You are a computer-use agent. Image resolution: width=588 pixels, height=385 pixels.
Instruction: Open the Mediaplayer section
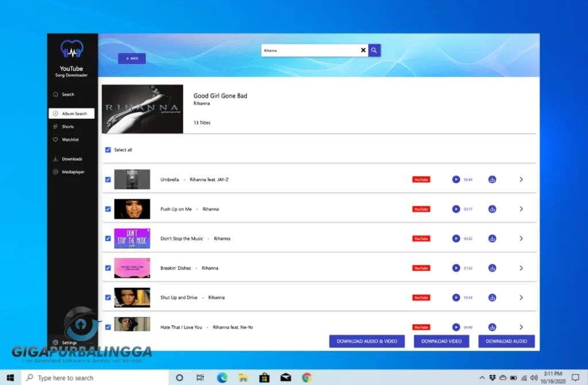pos(72,172)
